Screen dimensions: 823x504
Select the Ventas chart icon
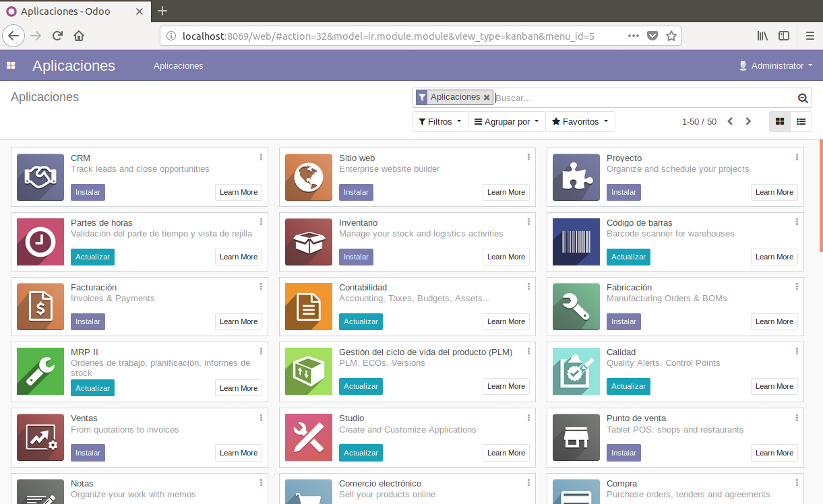[40, 437]
